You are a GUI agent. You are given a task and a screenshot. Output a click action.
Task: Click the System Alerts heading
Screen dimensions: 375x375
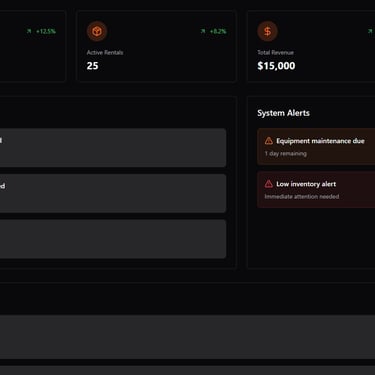pos(283,113)
